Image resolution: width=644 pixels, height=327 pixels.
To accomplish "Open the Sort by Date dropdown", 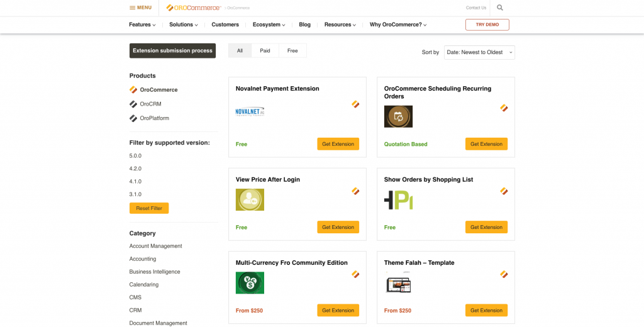I will pyautogui.click(x=479, y=53).
